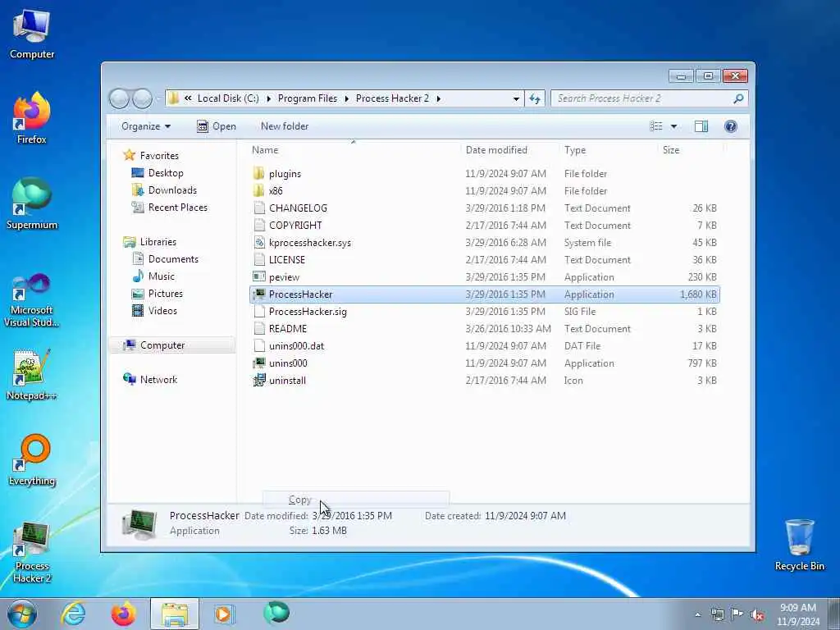The image size is (840, 630).
Task: Launch Firefox from the taskbar
Action: click(123, 614)
